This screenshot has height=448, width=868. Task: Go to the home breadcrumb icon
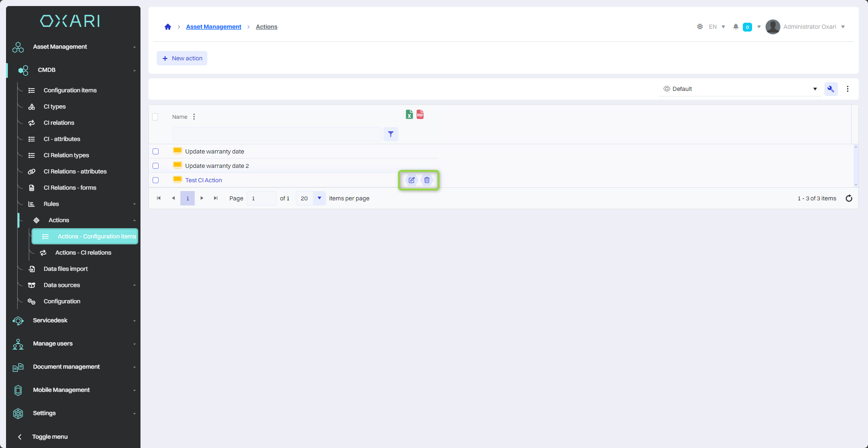[x=168, y=27]
